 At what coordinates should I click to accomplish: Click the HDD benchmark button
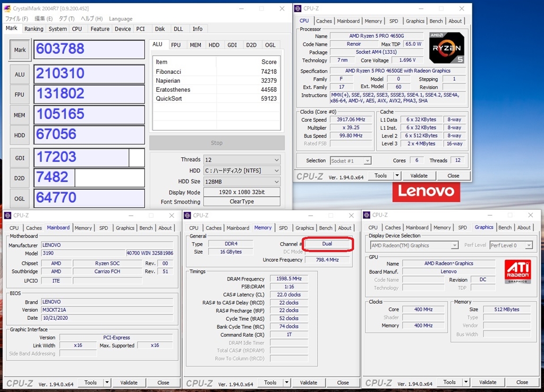click(20, 135)
